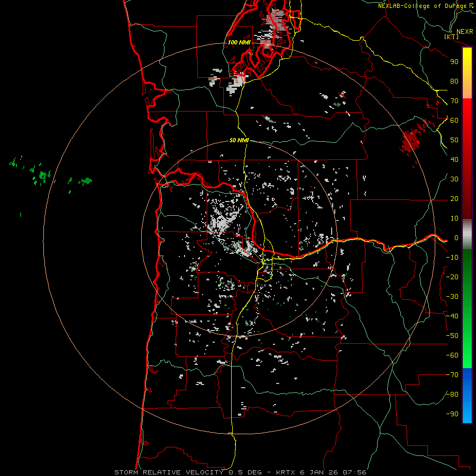
Task: Click the gray zero-velocity color bar segment
Action: tap(467, 234)
